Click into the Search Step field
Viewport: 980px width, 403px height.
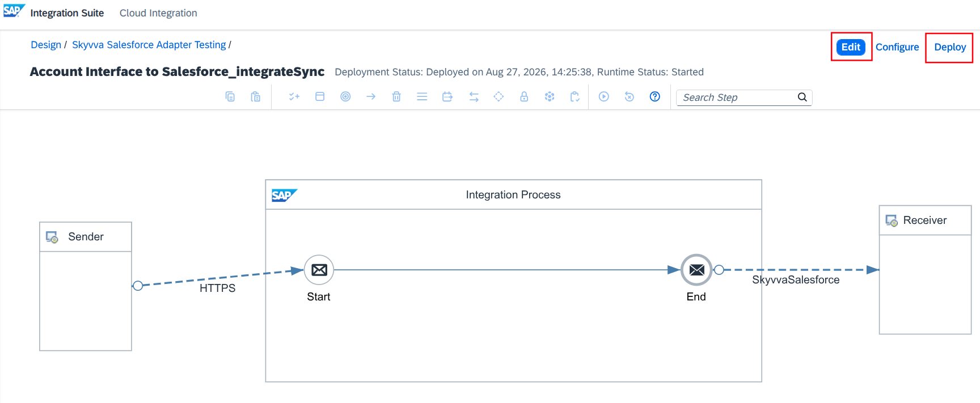tap(737, 97)
